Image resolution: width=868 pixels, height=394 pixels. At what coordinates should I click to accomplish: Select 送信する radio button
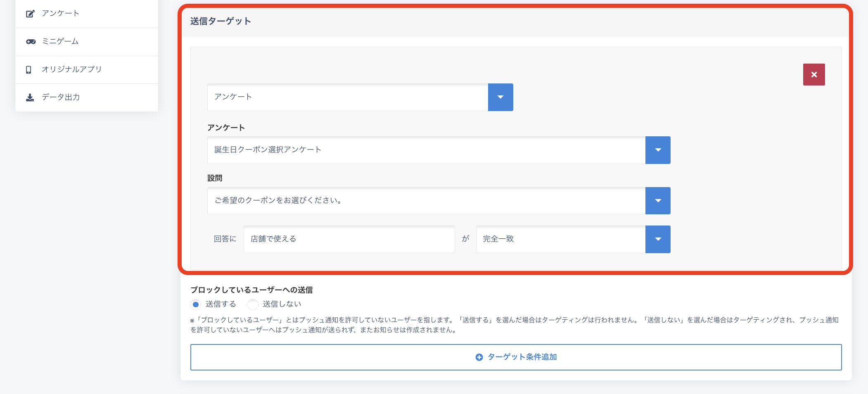(196, 304)
